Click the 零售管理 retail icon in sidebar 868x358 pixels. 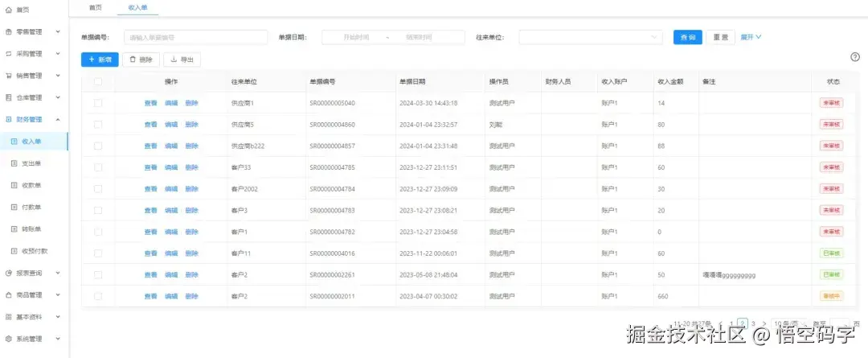tap(8, 32)
